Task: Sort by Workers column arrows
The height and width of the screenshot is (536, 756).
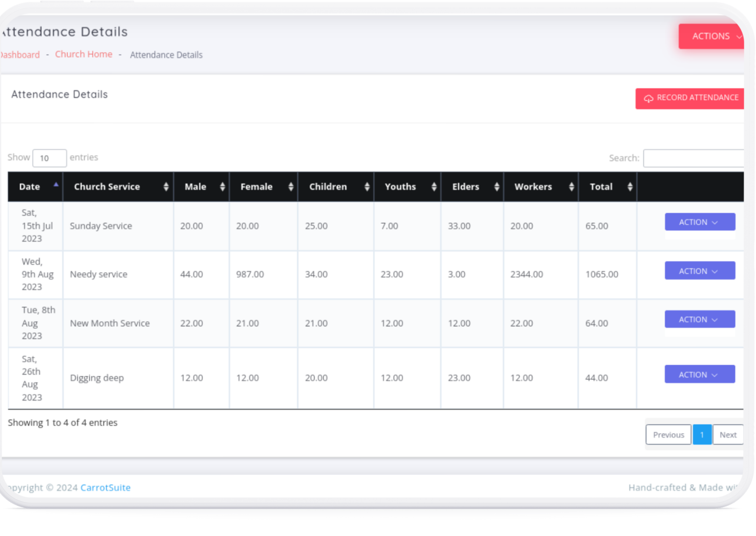Action: [x=571, y=187]
